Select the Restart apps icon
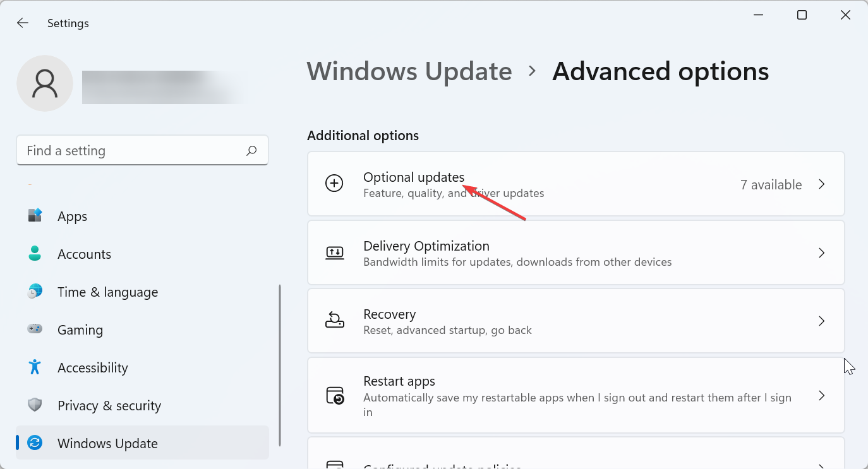Viewport: 868px width, 469px height. [335, 396]
